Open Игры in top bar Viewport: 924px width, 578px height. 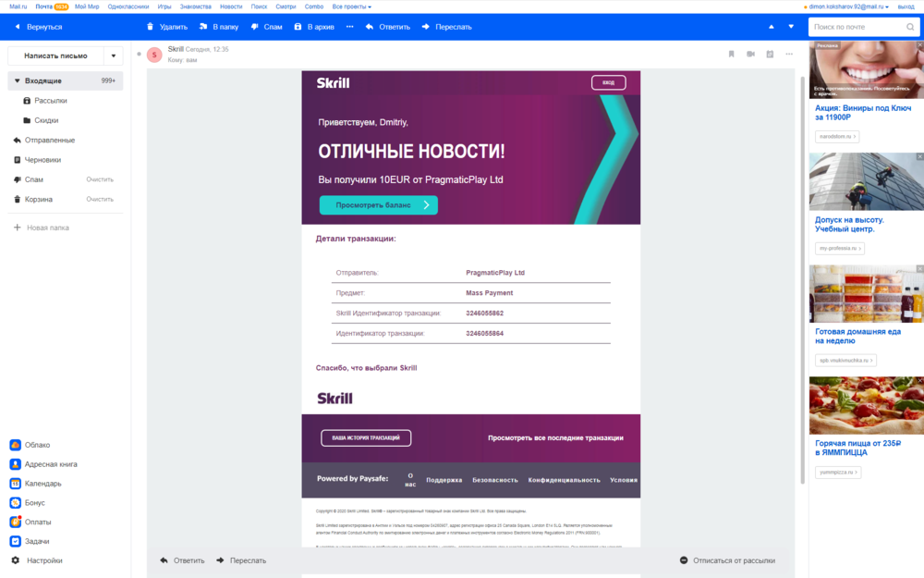164,6
